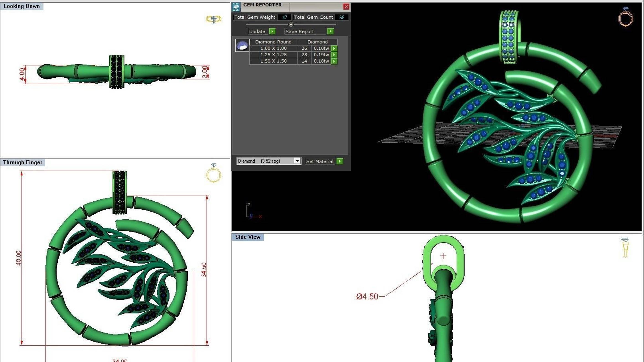Select the Side View viewport label

(x=247, y=237)
